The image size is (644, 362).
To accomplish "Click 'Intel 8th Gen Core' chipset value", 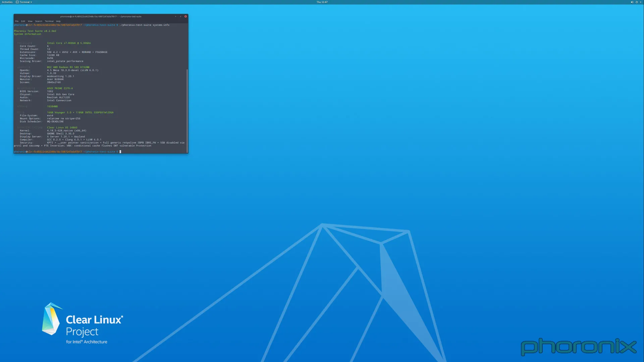I will click(61, 94).
